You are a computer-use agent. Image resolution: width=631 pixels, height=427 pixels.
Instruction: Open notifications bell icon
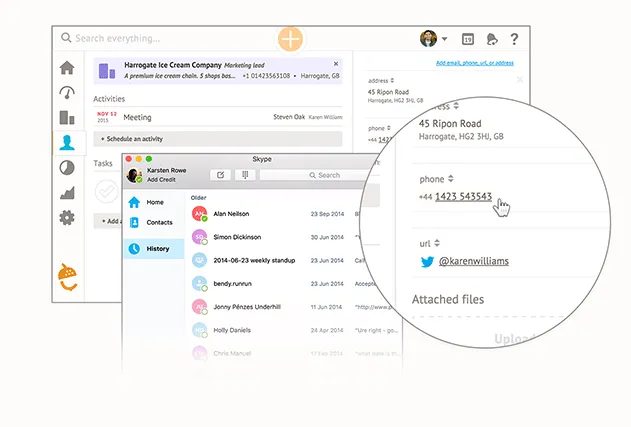click(492, 39)
